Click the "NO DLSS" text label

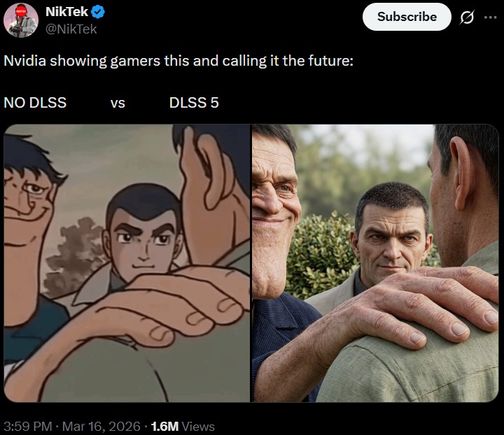coord(35,103)
